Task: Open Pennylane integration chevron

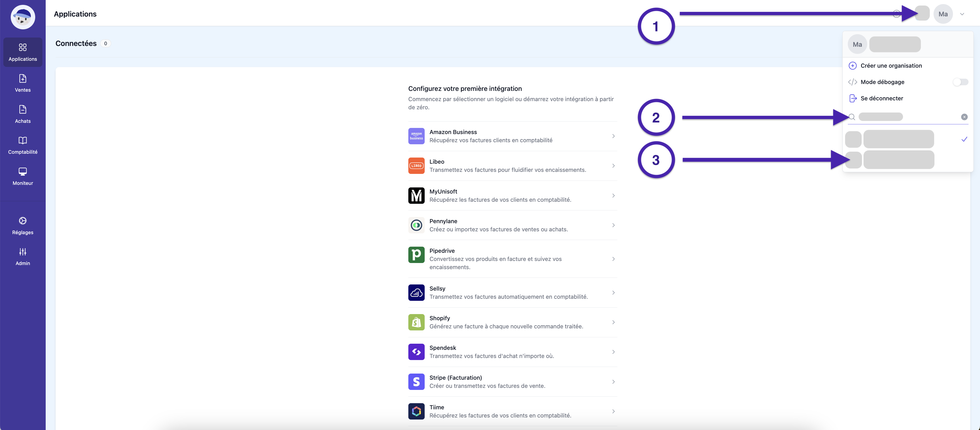Action: point(613,225)
